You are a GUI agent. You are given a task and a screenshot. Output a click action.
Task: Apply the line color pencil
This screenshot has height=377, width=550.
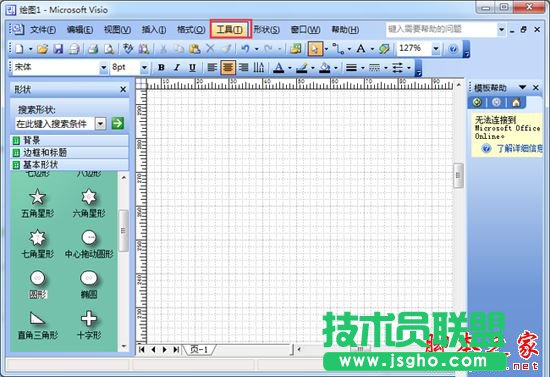pyautogui.click(x=302, y=67)
